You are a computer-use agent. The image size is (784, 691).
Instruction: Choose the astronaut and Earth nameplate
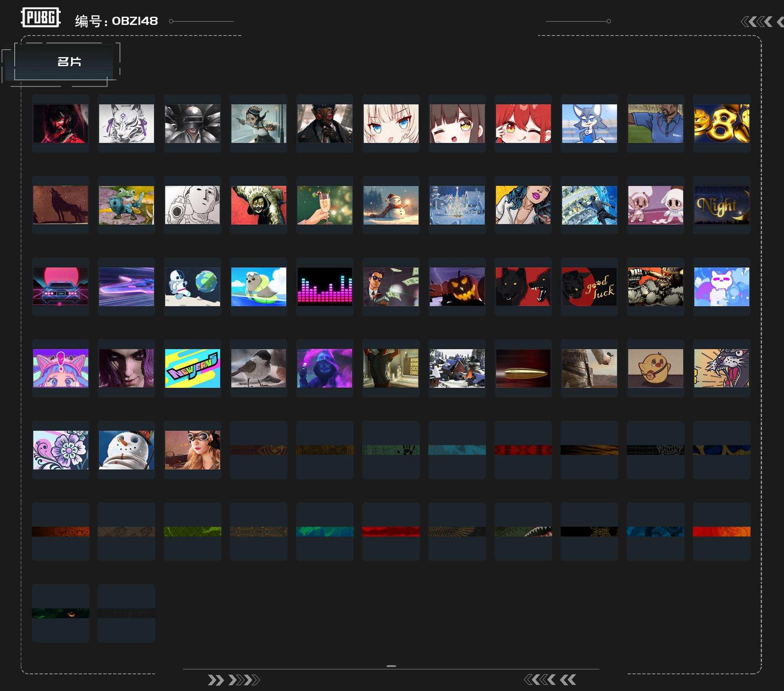coord(193,287)
